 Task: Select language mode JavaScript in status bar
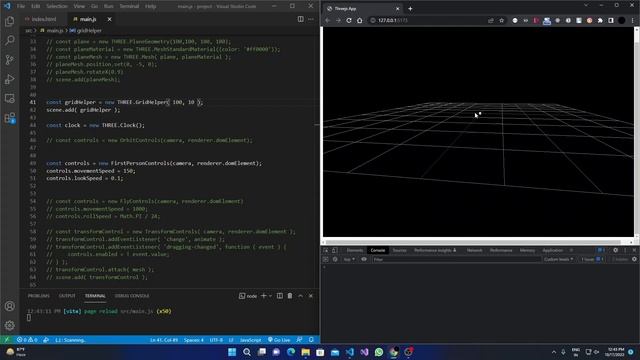click(250, 340)
